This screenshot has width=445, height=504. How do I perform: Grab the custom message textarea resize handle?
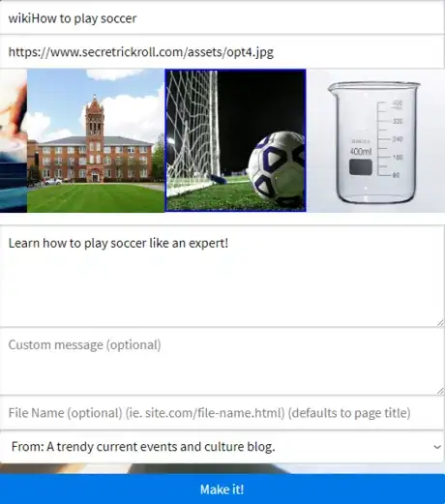pos(440,391)
